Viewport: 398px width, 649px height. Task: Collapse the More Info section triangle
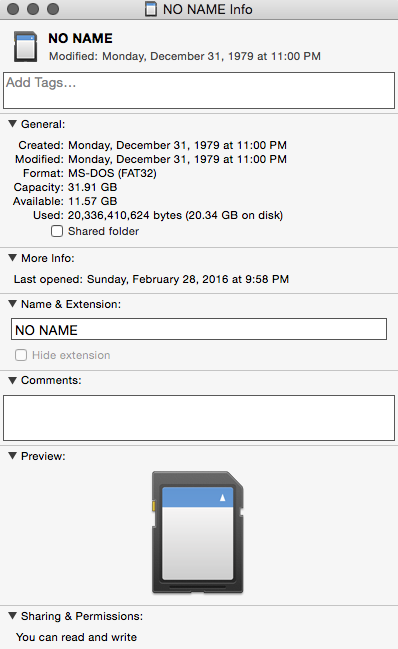click(13, 258)
